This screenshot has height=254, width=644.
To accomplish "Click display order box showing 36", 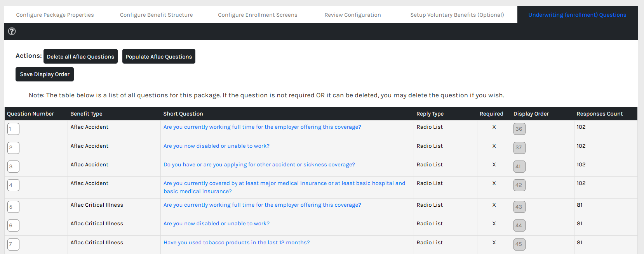I will [x=519, y=129].
